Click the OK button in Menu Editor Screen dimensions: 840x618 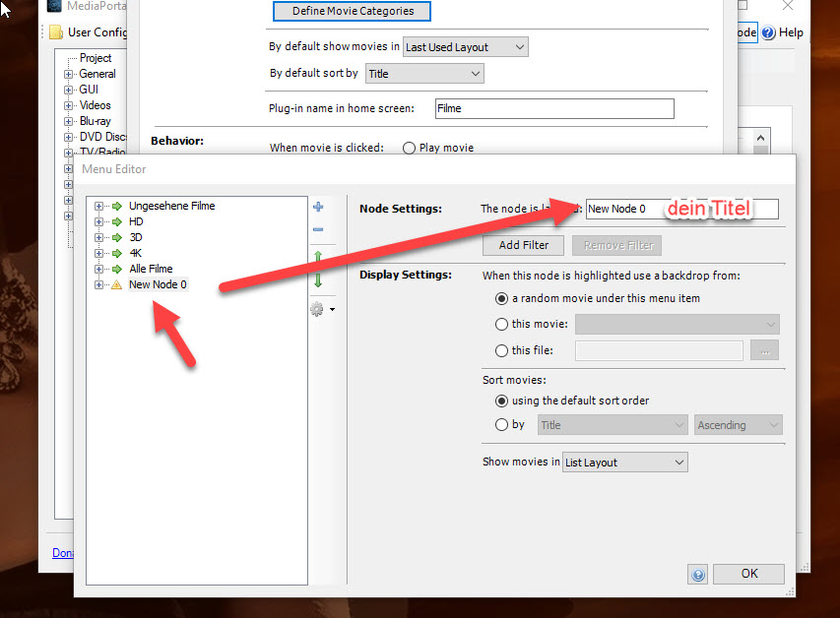748,574
